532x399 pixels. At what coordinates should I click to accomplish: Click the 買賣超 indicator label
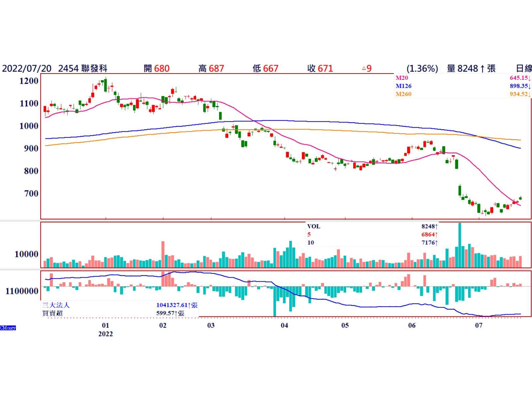[x=53, y=313]
